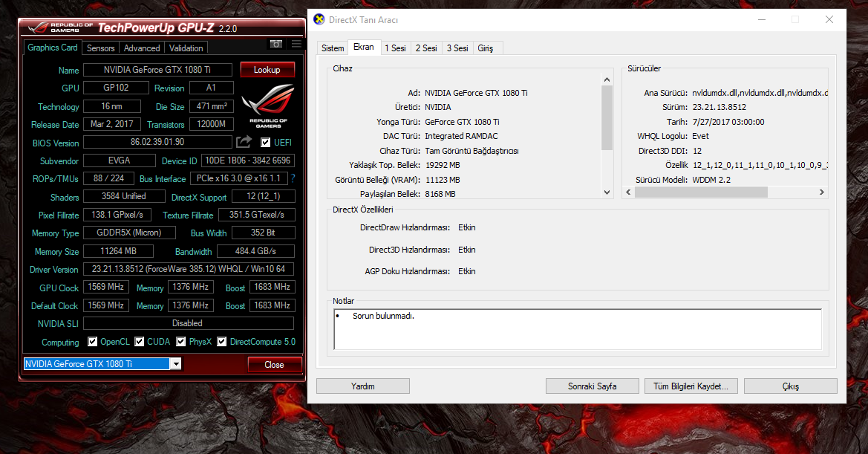The width and height of the screenshot is (868, 454).
Task: Click the GPU-Z Close button
Action: point(275,364)
